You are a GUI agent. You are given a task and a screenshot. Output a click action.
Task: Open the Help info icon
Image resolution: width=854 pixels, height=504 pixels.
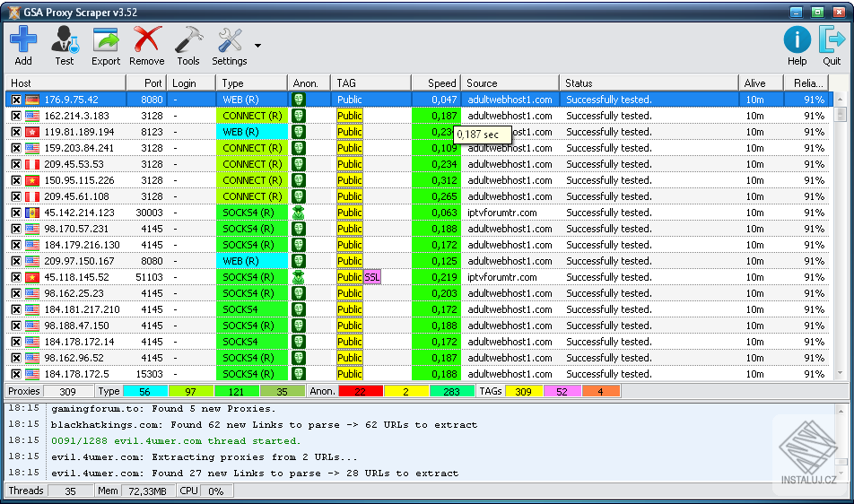797,40
